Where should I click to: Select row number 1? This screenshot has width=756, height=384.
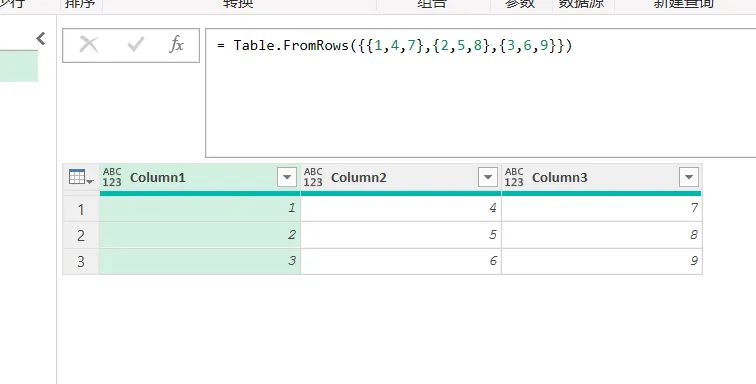point(81,209)
